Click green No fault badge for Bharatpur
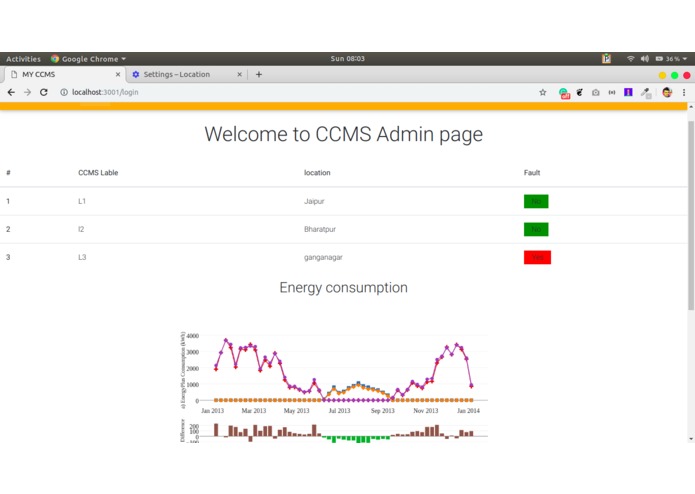This screenshot has height=494, width=695. (536, 229)
